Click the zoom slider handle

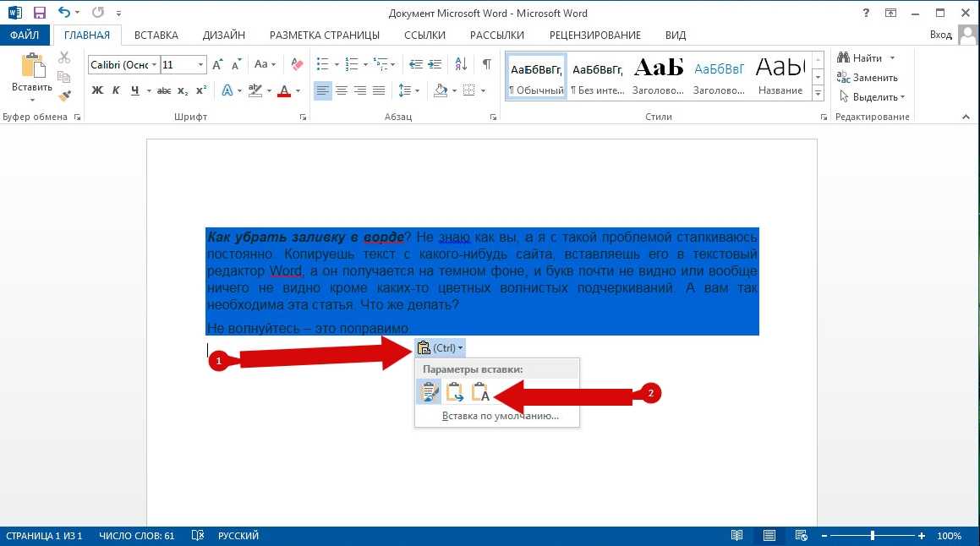873,535
